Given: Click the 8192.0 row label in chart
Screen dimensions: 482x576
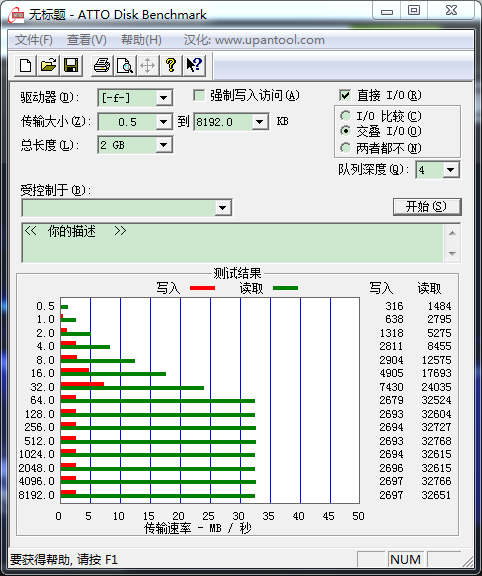Looking at the screenshot, I should [36, 495].
